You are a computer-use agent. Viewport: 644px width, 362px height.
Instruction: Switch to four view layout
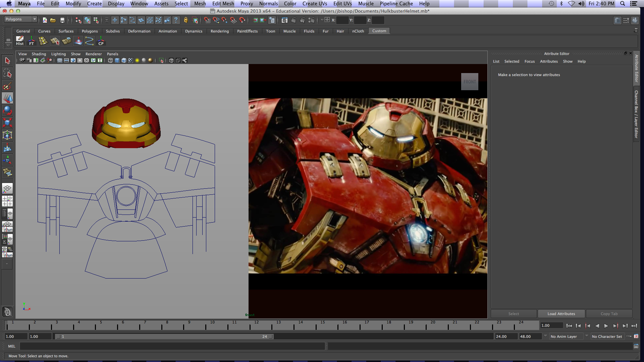click(x=7, y=201)
